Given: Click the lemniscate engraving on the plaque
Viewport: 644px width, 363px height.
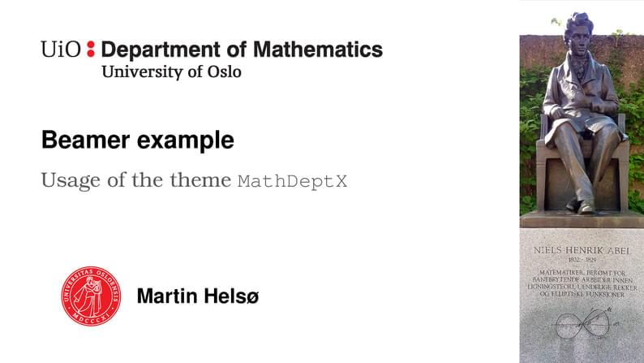Looking at the screenshot, I should 582,326.
